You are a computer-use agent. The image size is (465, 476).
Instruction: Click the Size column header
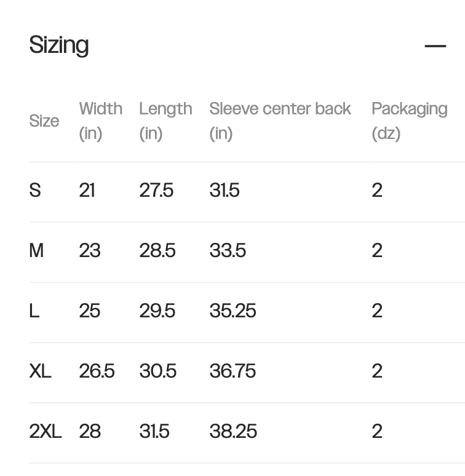click(x=44, y=121)
